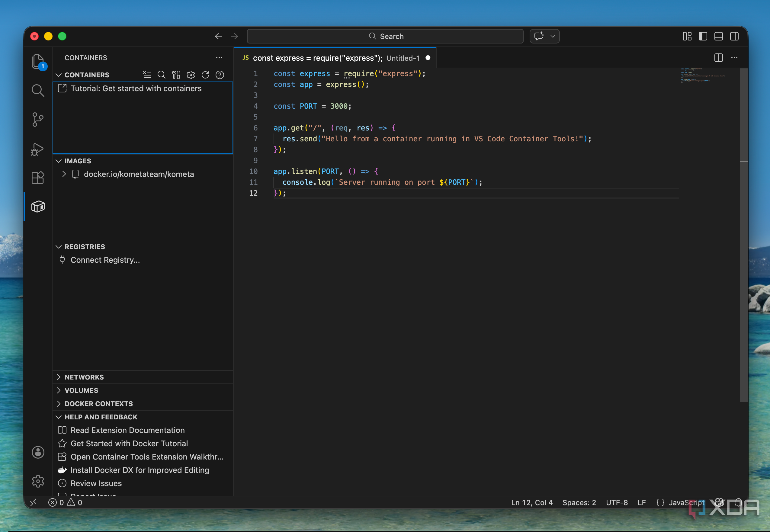Open the Accounts menu icon
770x532 pixels.
[38, 452]
